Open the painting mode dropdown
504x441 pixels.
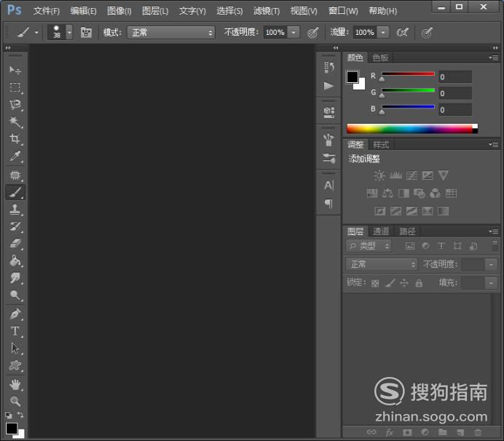[x=171, y=33]
